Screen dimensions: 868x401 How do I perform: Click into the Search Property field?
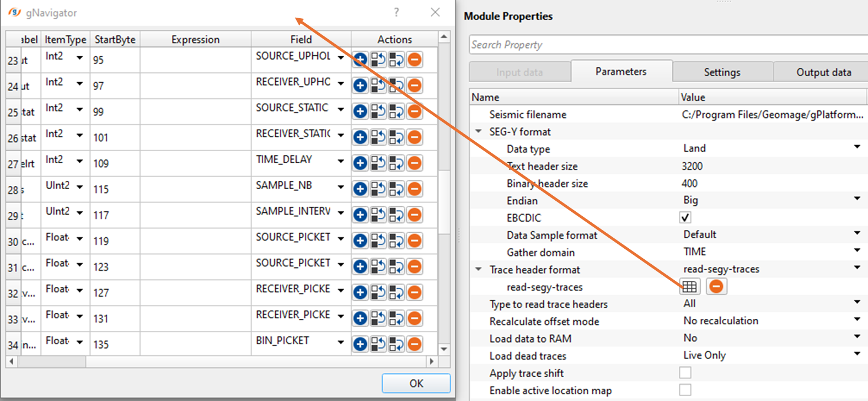667,45
